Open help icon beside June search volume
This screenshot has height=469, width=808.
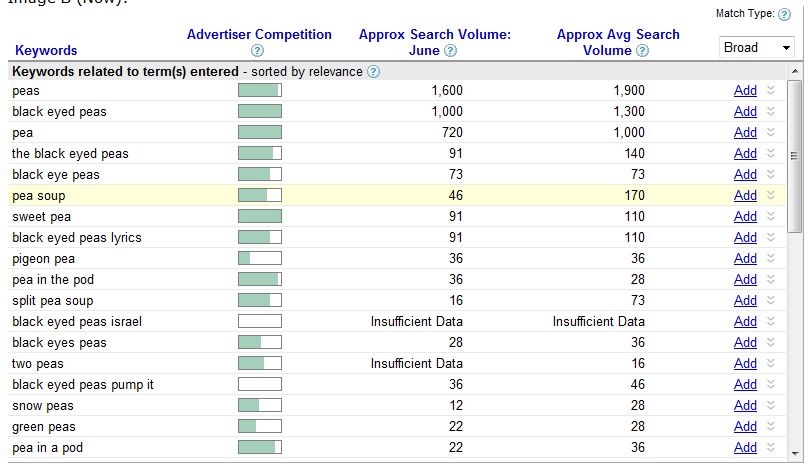(x=450, y=51)
